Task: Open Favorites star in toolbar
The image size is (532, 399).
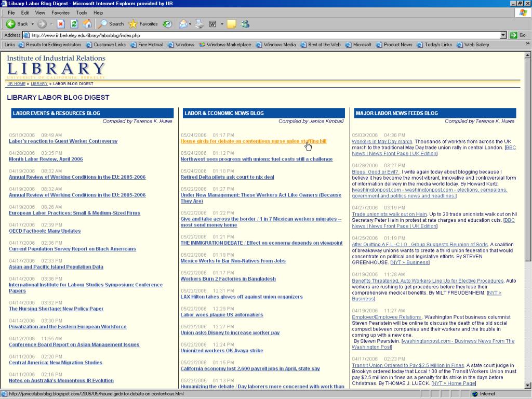Action: pyautogui.click(x=132, y=24)
